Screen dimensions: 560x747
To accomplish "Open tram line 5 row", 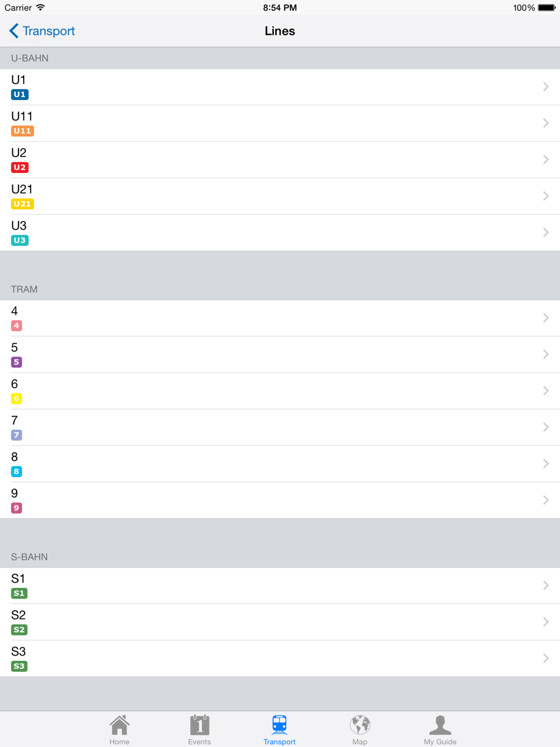I will 280,354.
